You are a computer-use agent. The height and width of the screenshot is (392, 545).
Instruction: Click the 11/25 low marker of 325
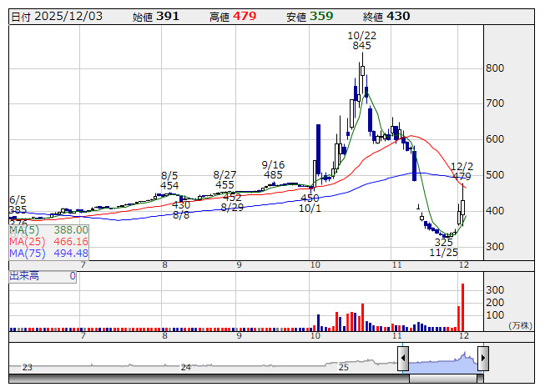coord(444,247)
